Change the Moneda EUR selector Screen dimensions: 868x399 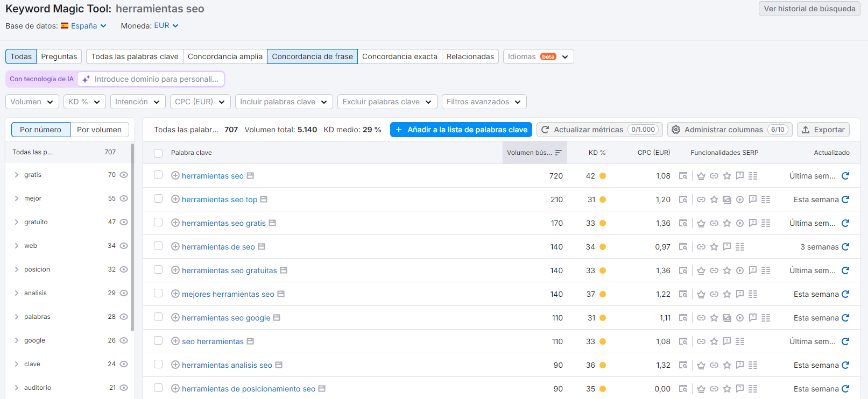click(x=166, y=25)
